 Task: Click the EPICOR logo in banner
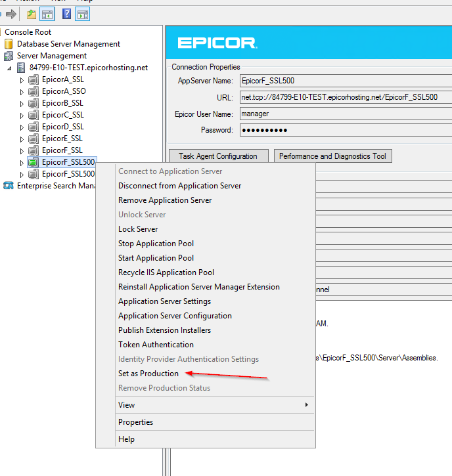pos(217,43)
